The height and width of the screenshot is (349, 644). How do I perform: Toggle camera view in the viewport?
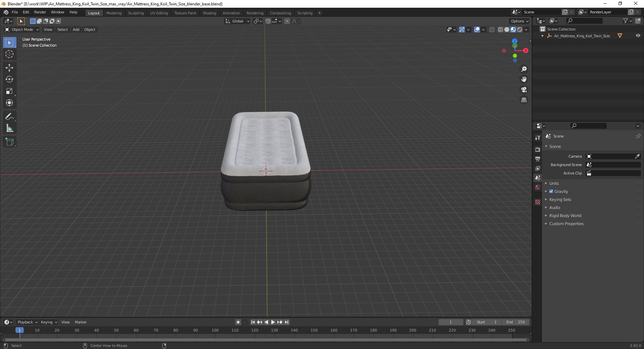tap(524, 90)
